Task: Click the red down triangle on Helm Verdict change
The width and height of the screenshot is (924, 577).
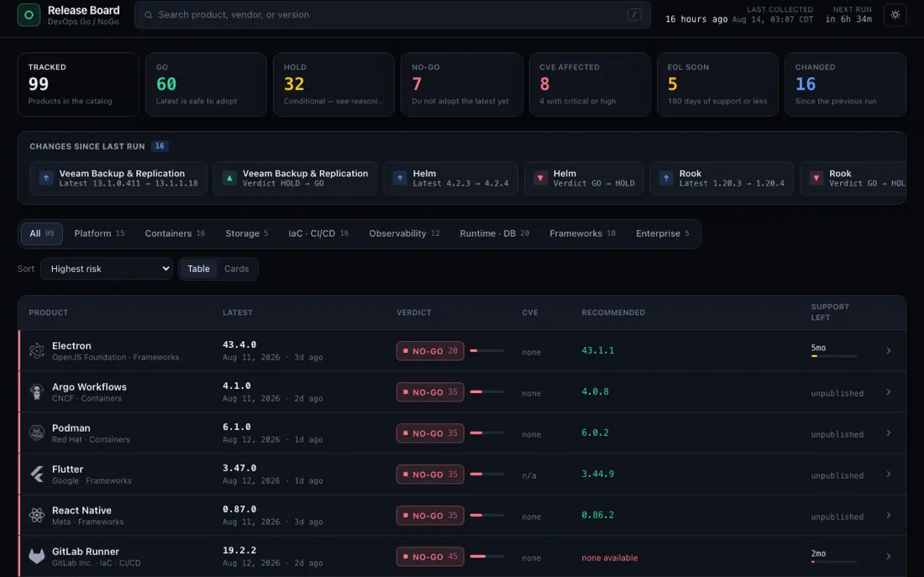Action: [540, 178]
